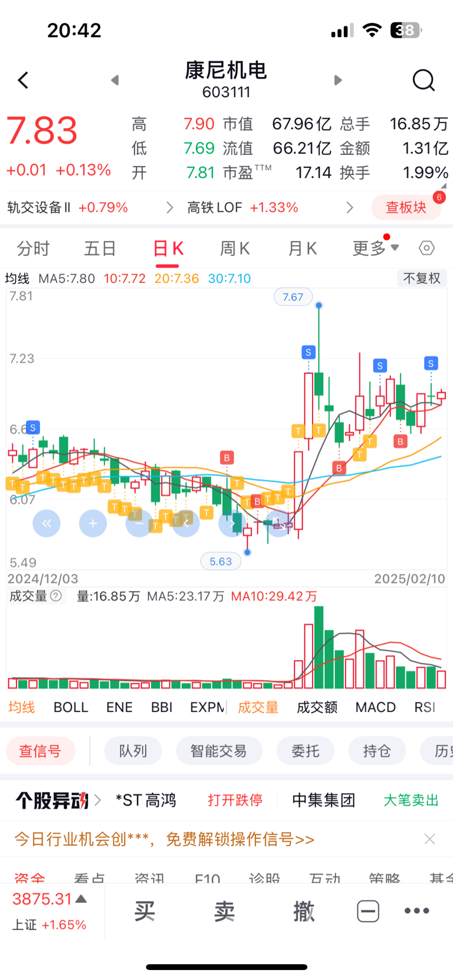453x980 pixels.
Task: Tap the 查信号 button
Action: point(41,751)
